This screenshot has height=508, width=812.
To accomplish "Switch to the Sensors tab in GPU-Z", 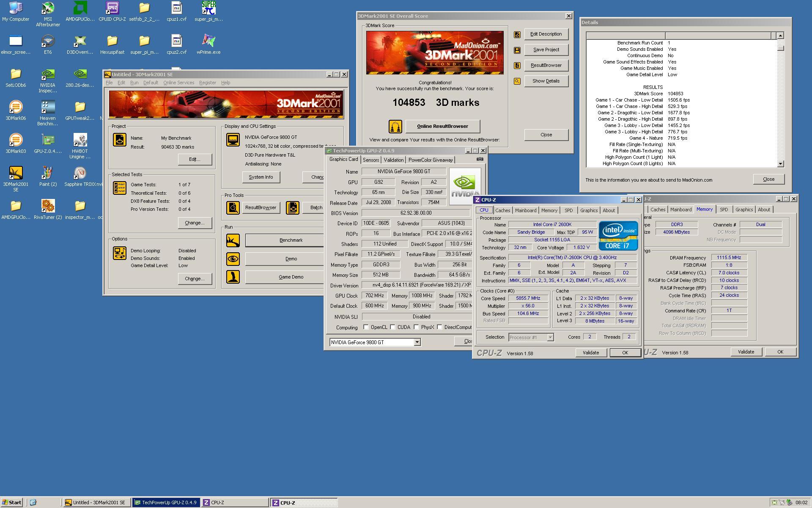I will coord(371,160).
